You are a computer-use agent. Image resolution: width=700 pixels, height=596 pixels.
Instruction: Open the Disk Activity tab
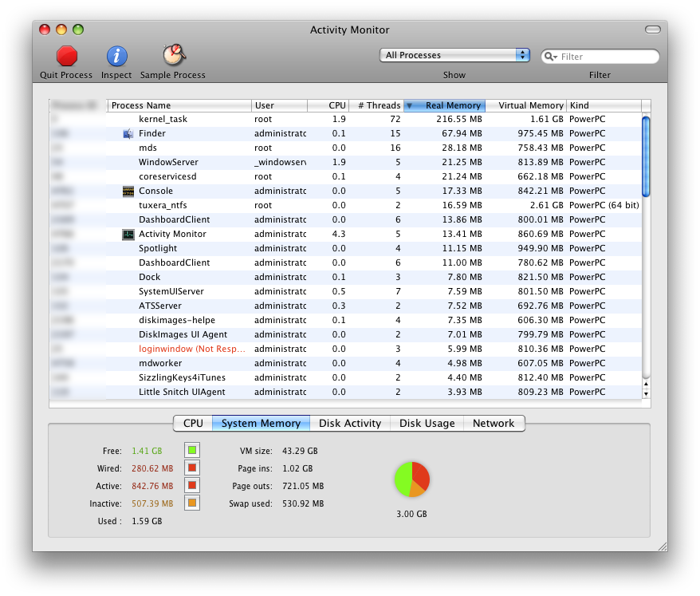pos(350,423)
